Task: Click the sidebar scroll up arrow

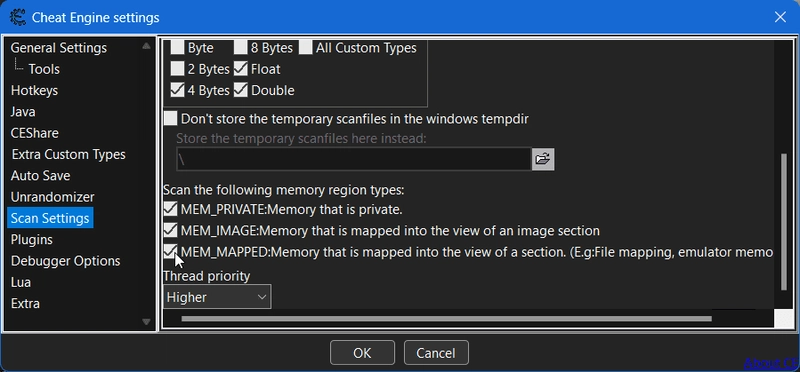Action: click(146, 46)
